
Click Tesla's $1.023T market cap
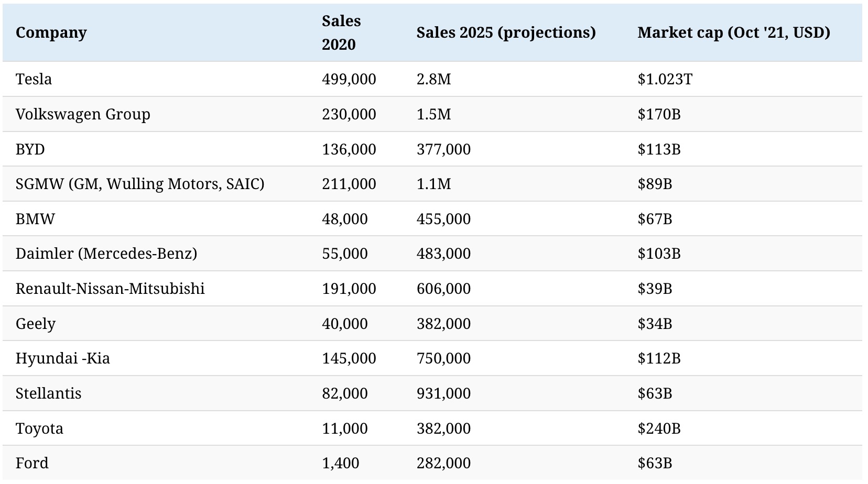[x=665, y=79]
